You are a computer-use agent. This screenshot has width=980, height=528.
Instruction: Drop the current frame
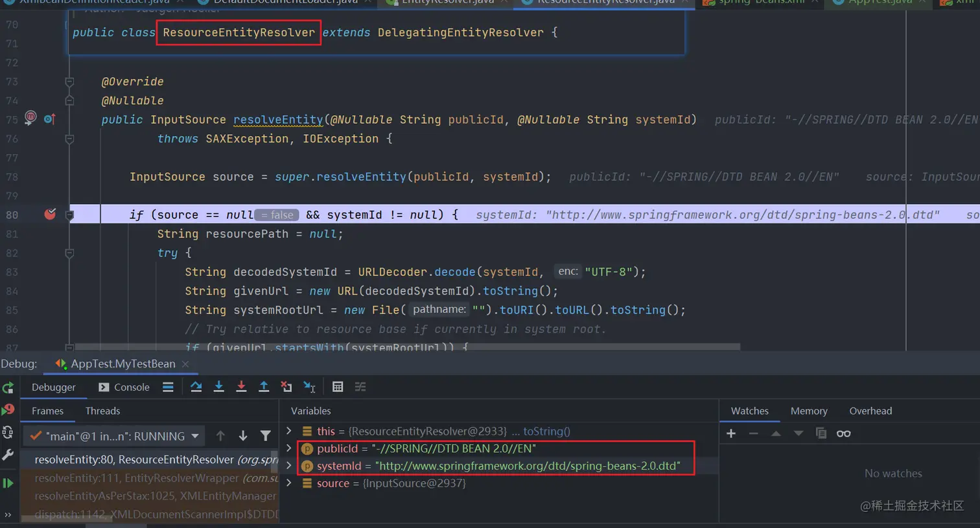tap(286, 387)
